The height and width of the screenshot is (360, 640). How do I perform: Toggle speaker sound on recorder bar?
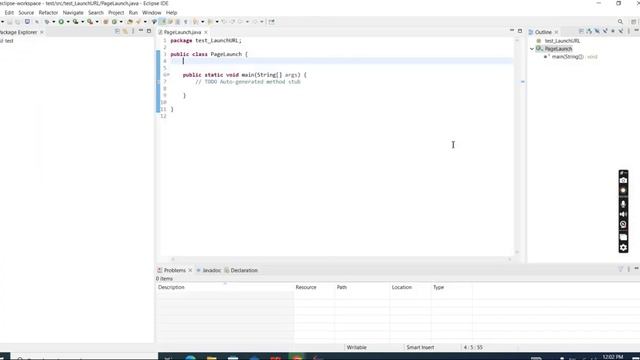[623, 214]
